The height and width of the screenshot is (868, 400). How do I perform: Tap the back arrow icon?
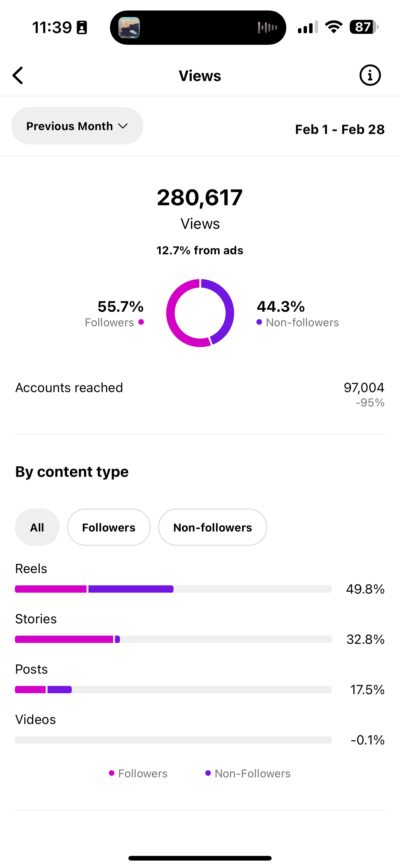pos(18,75)
